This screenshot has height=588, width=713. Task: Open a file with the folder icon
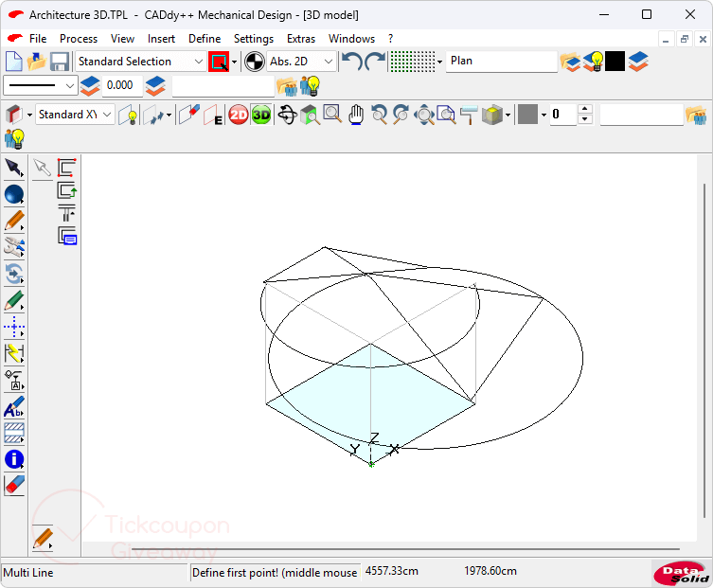(x=36, y=62)
